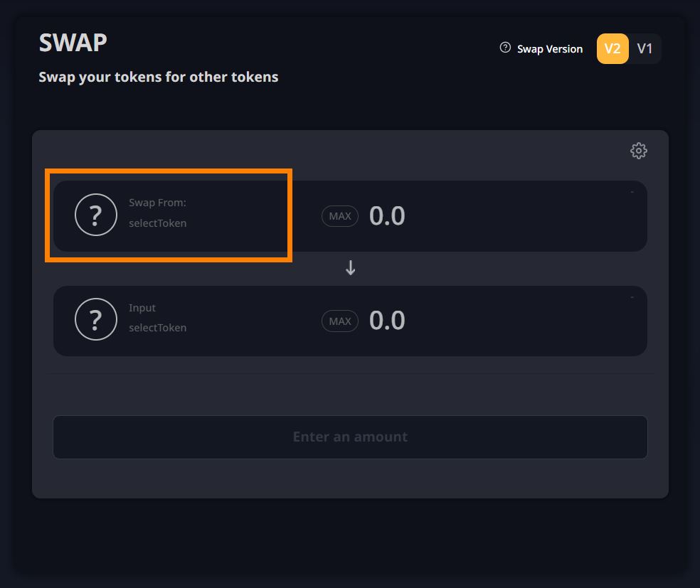
Task: Click the "Input" label in second row
Action: click(142, 308)
